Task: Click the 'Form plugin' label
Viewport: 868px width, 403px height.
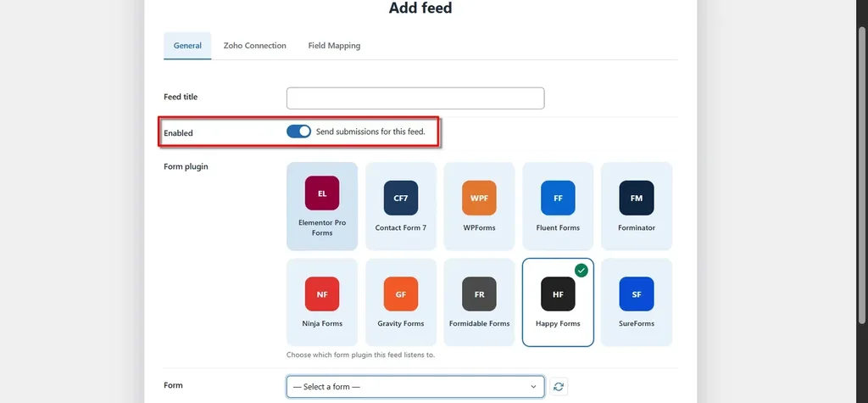Action: click(x=186, y=166)
